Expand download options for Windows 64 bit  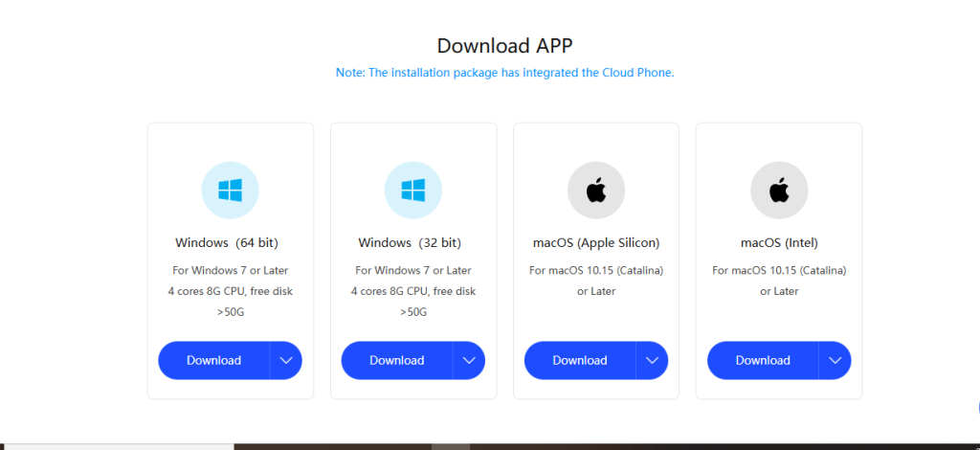point(286,360)
